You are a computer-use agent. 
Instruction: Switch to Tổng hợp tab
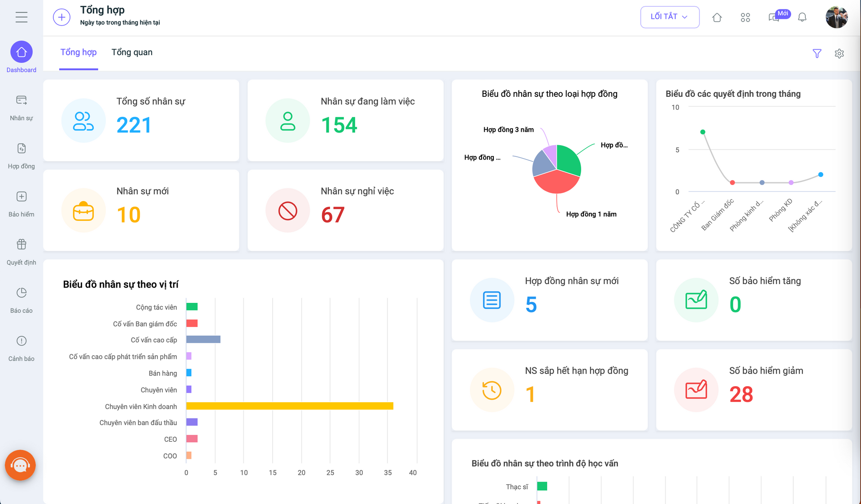pyautogui.click(x=78, y=52)
